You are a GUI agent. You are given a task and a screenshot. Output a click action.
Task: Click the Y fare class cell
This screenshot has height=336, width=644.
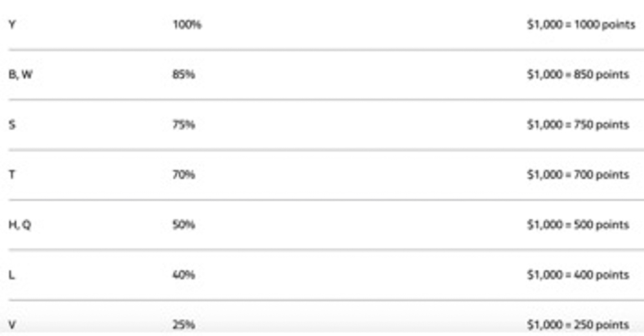tap(12, 25)
